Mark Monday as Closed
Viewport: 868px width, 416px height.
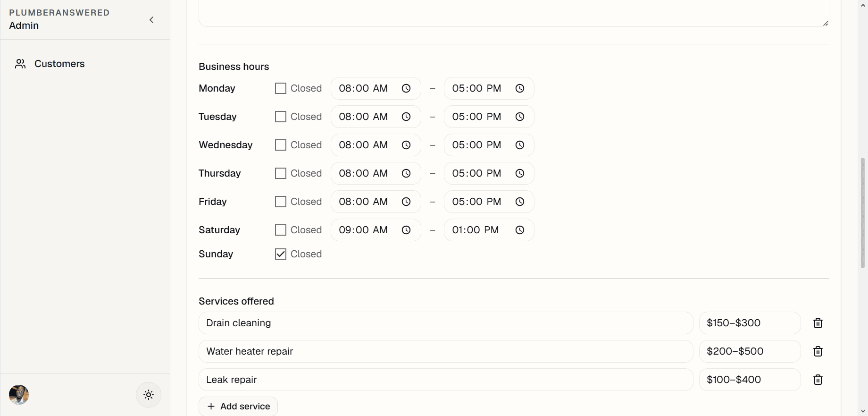pos(281,88)
